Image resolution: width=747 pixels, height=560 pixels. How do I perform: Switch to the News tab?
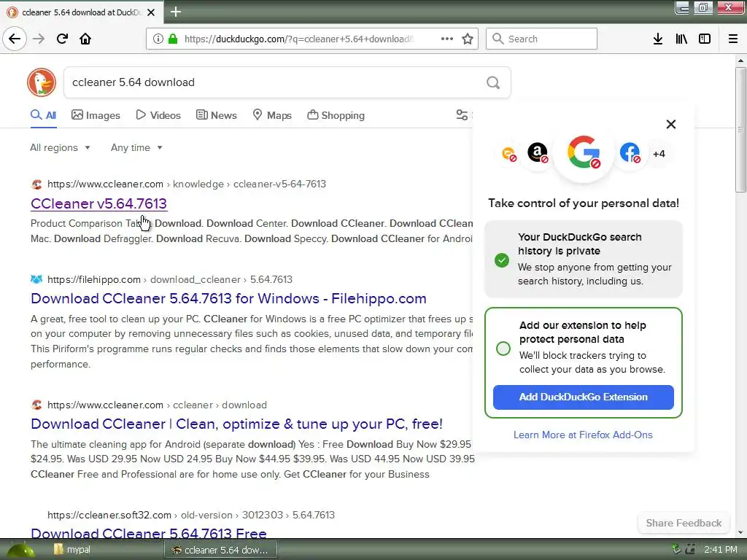pyautogui.click(x=216, y=115)
